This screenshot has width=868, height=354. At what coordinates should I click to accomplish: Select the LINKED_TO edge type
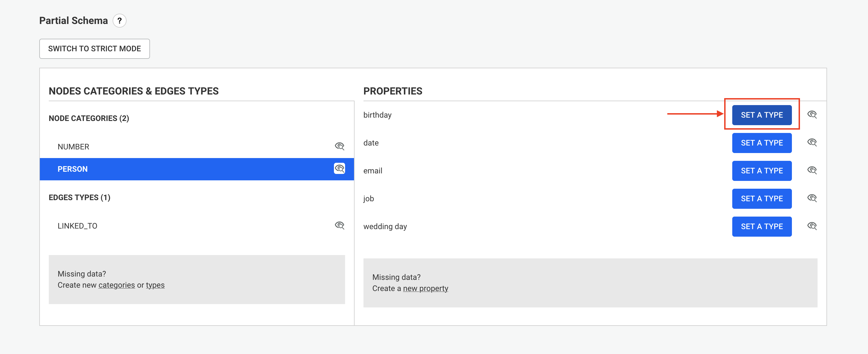point(197,226)
